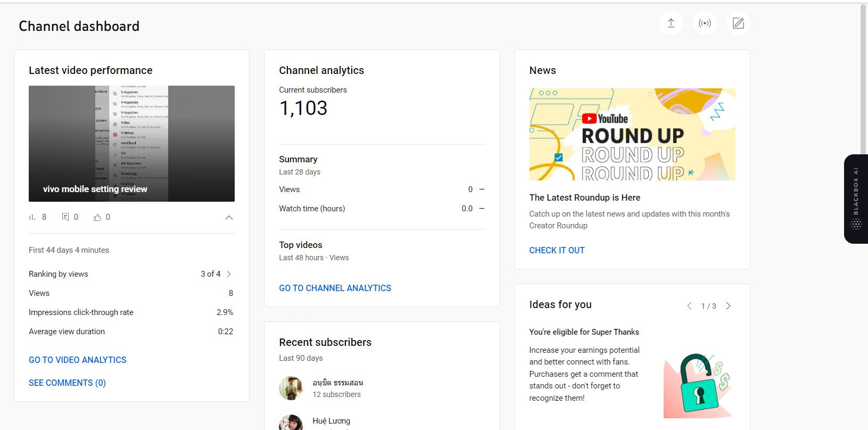Click CHECK IT OUT news link
This screenshot has height=430, width=868.
(557, 250)
